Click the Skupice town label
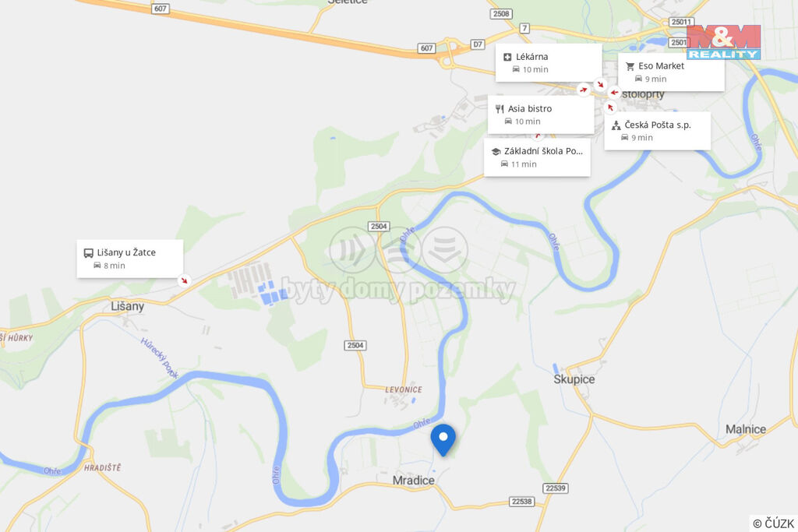Viewport: 798px width, 532px height. [574, 379]
